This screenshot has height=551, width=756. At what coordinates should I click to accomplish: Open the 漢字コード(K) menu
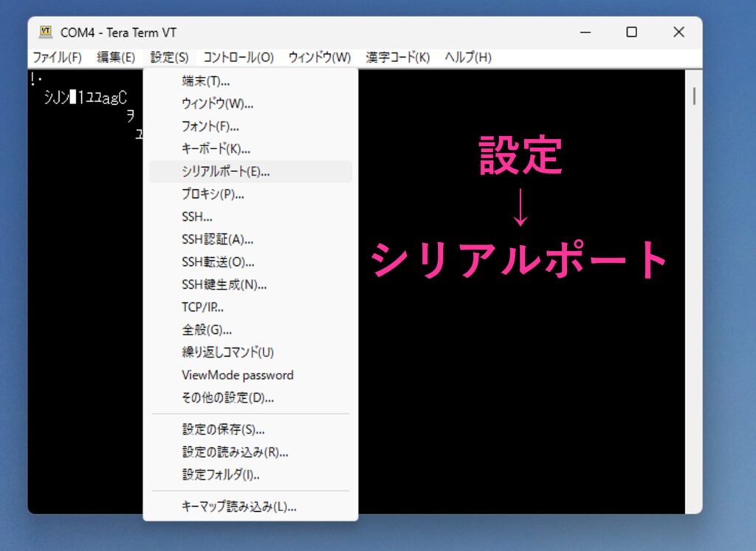tap(397, 58)
